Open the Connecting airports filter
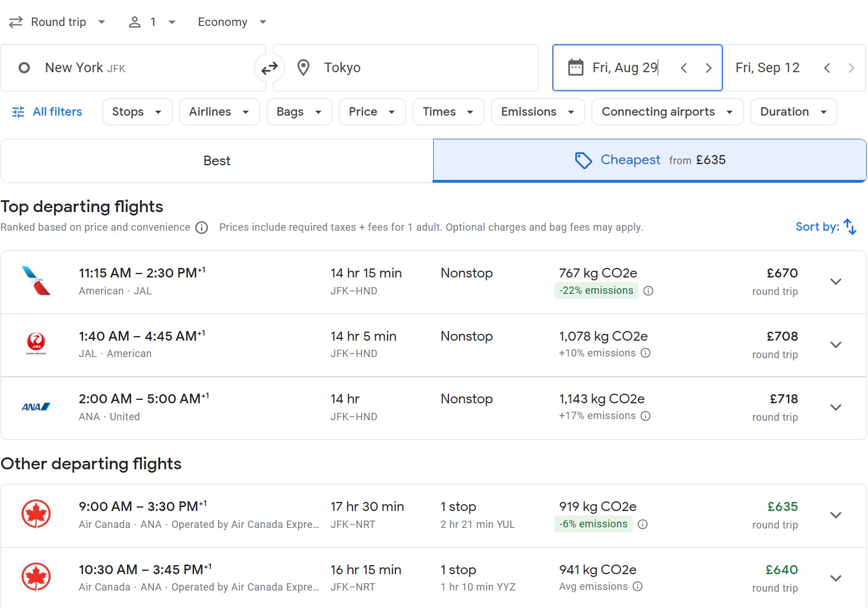This screenshot has height=608, width=868. 666,112
